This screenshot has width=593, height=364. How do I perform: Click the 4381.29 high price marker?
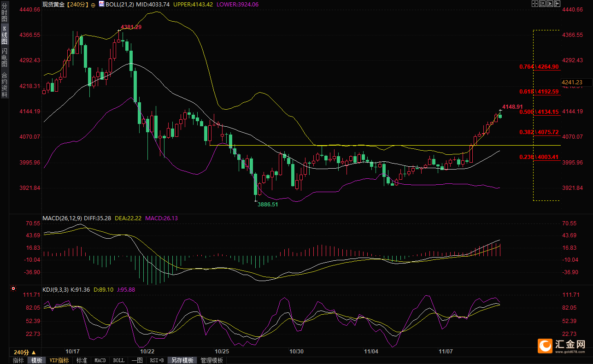[131, 27]
